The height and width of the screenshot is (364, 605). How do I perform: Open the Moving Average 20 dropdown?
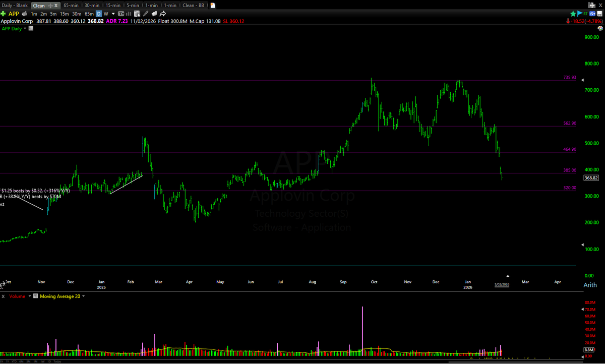tap(83, 296)
